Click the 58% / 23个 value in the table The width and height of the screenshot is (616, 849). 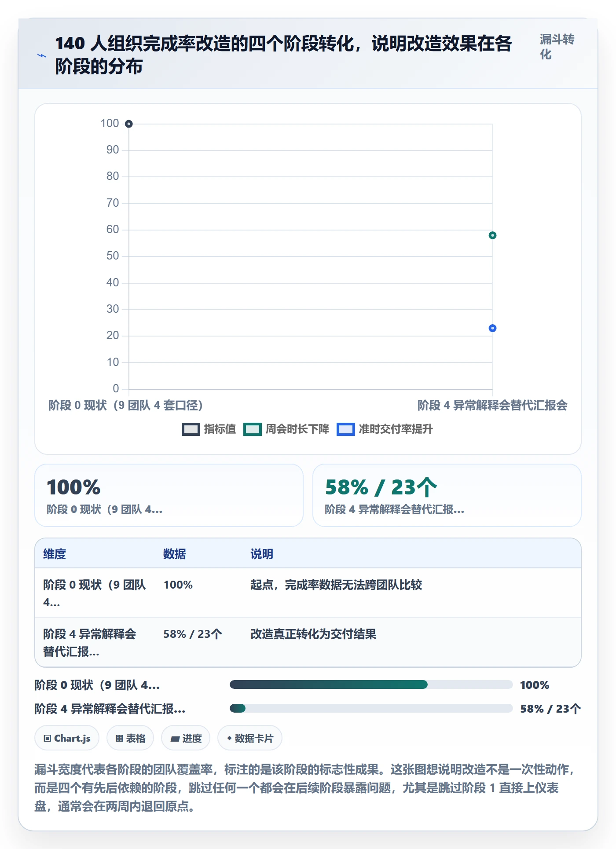[x=193, y=634]
